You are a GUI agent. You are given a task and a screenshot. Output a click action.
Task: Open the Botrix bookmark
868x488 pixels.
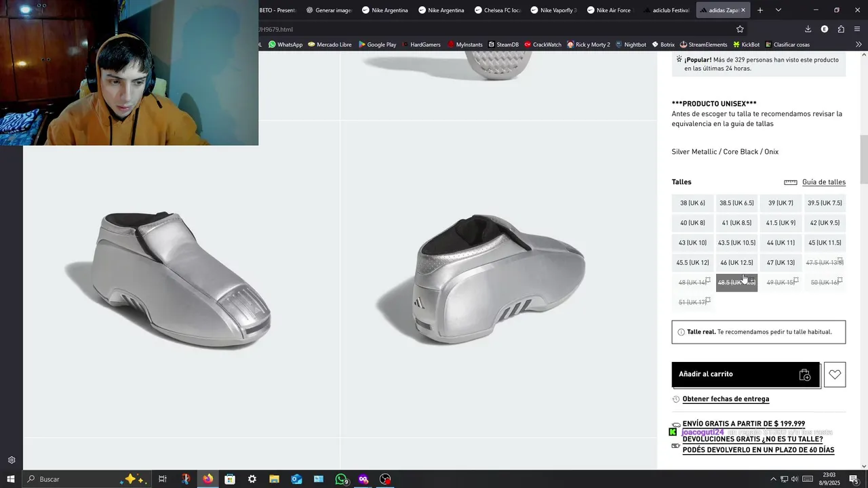[663, 45]
